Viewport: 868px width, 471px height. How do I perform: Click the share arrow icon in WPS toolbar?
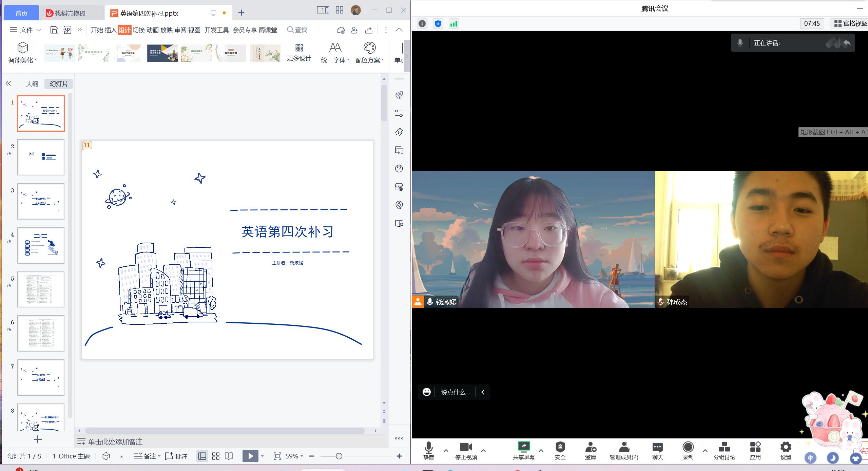click(x=369, y=30)
